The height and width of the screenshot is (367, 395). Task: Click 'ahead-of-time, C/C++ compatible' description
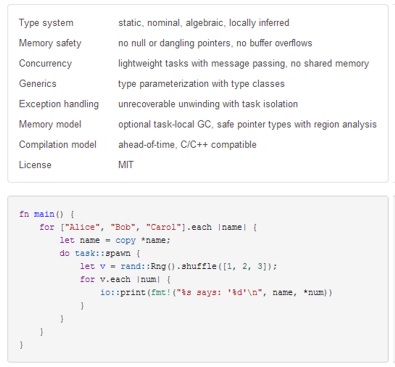click(187, 145)
